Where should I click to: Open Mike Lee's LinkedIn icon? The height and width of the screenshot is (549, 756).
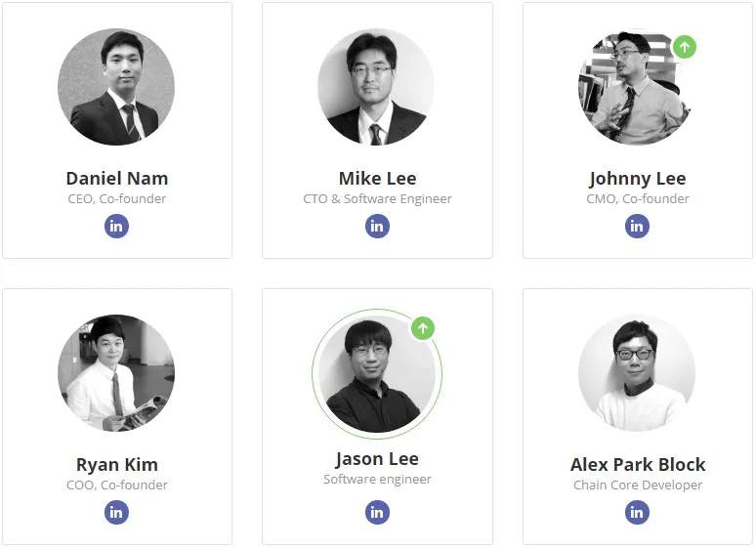[x=377, y=226]
